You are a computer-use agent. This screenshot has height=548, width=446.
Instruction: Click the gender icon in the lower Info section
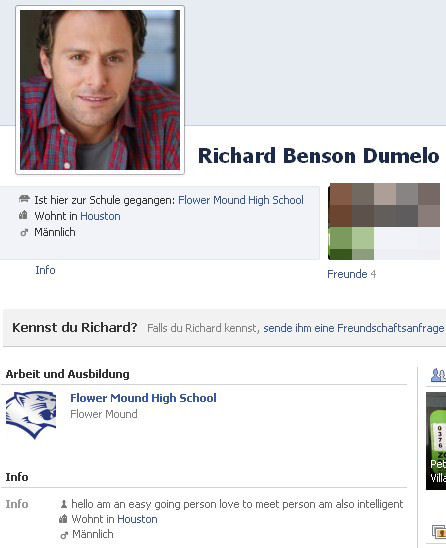(64, 535)
